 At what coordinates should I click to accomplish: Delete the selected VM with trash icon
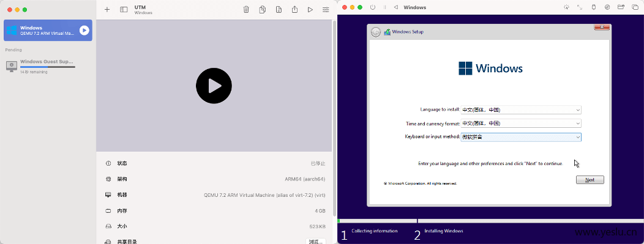pos(246,9)
